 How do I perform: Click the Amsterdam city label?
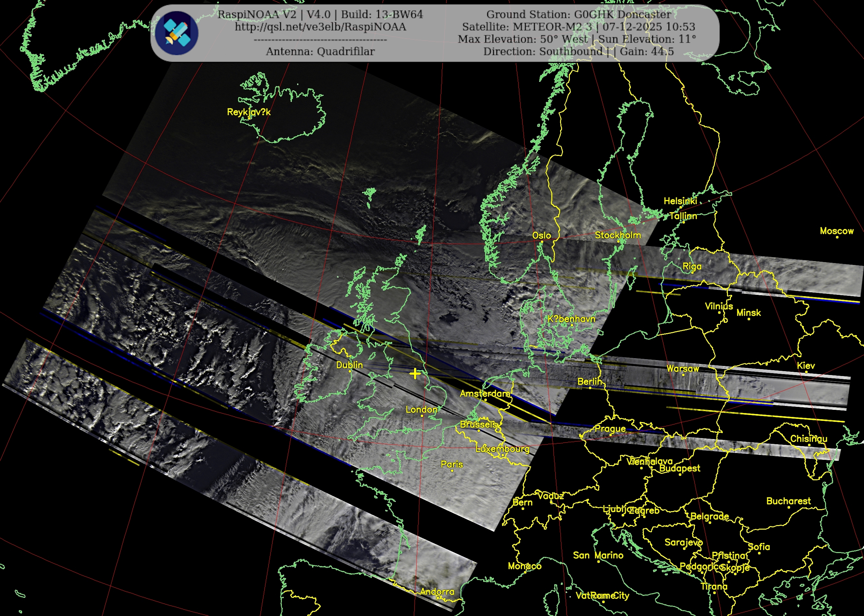(485, 394)
